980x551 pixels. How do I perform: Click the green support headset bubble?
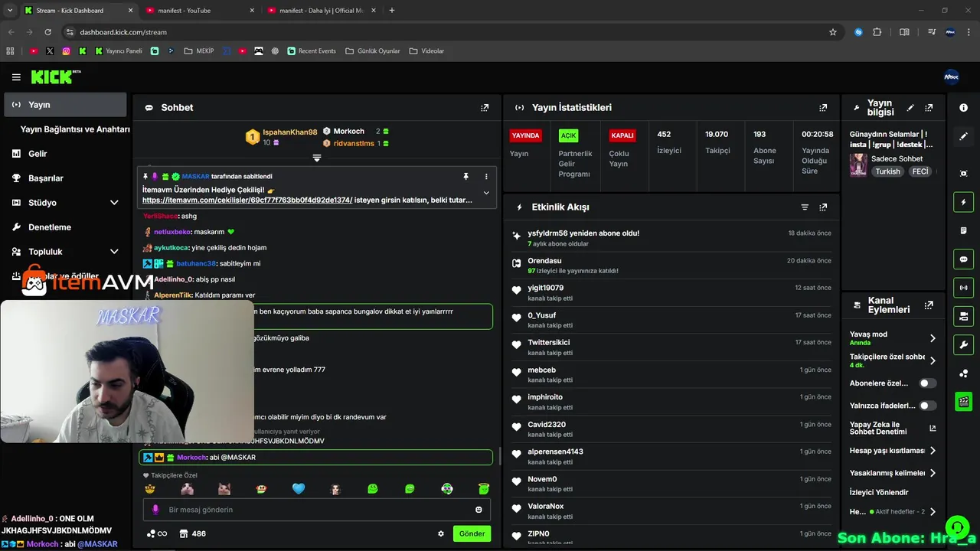pyautogui.click(x=957, y=528)
